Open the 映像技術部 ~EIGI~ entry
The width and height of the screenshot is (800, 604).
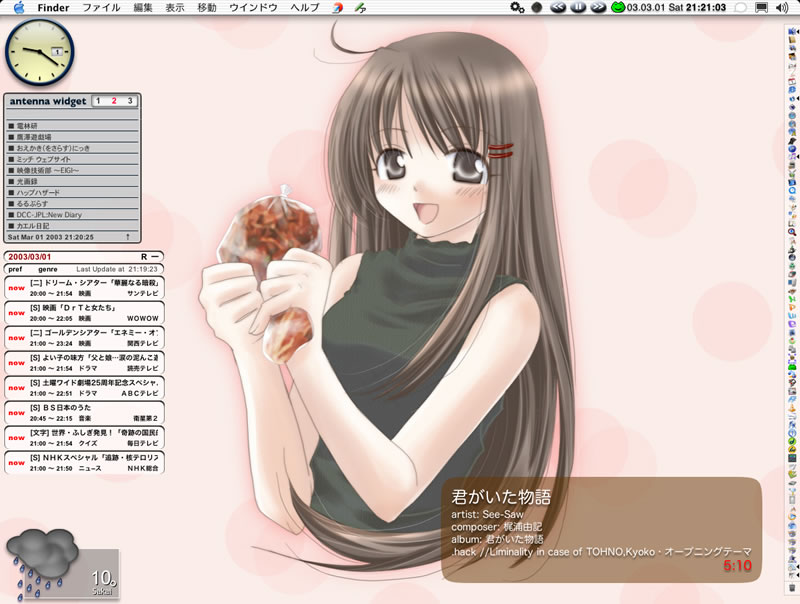[73, 170]
